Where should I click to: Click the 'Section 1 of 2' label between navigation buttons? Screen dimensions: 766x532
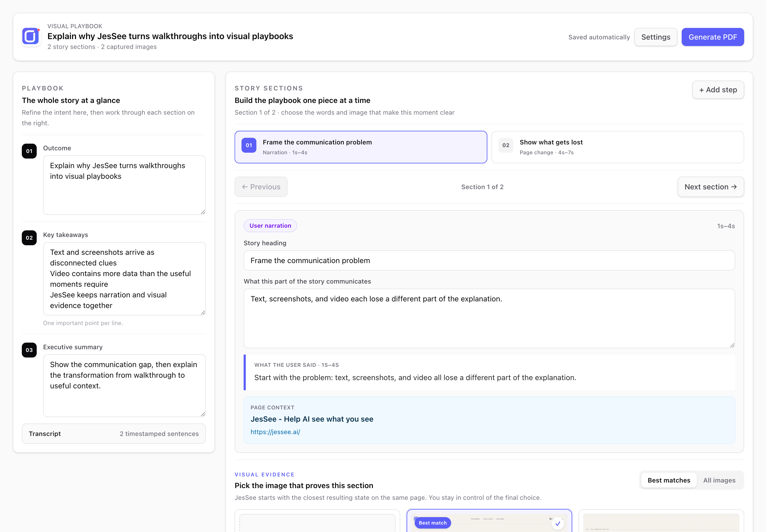coord(482,187)
